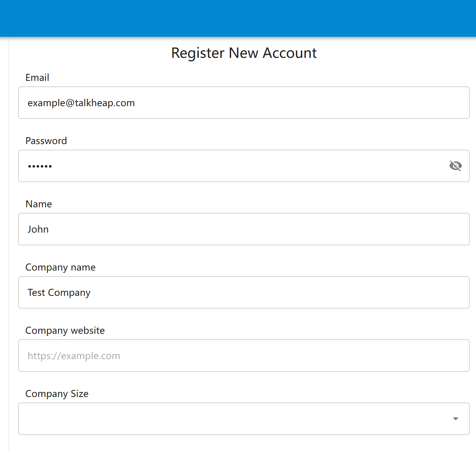Select the Email field label
This screenshot has width=476, height=451.
click(37, 77)
